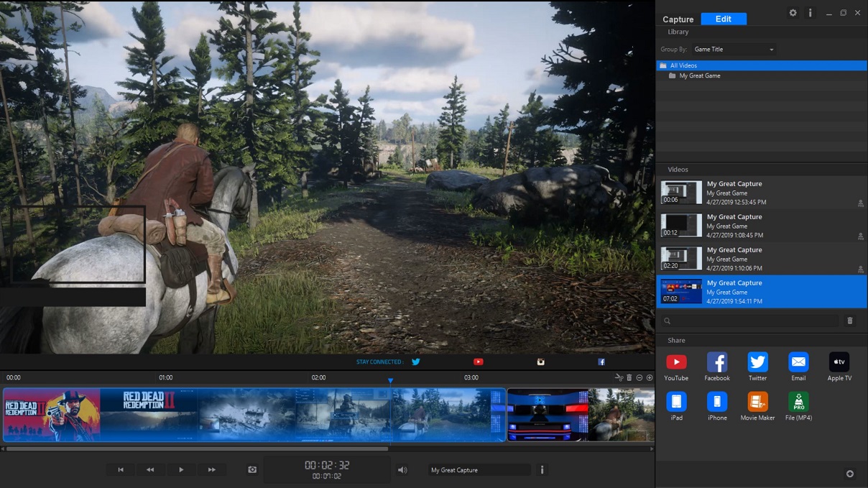Click the blue playhead marker on timeline
Screen dimensions: 868x488
click(x=390, y=380)
